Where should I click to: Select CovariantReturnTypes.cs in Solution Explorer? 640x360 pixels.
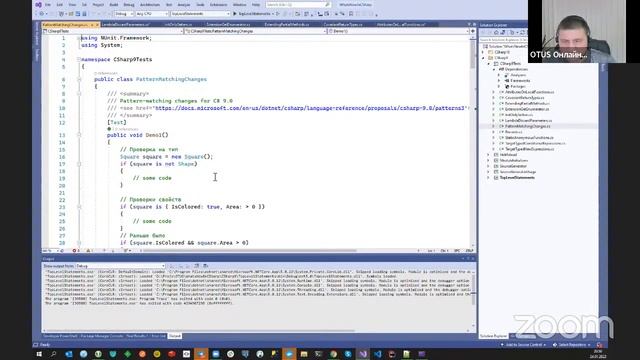coord(524,98)
